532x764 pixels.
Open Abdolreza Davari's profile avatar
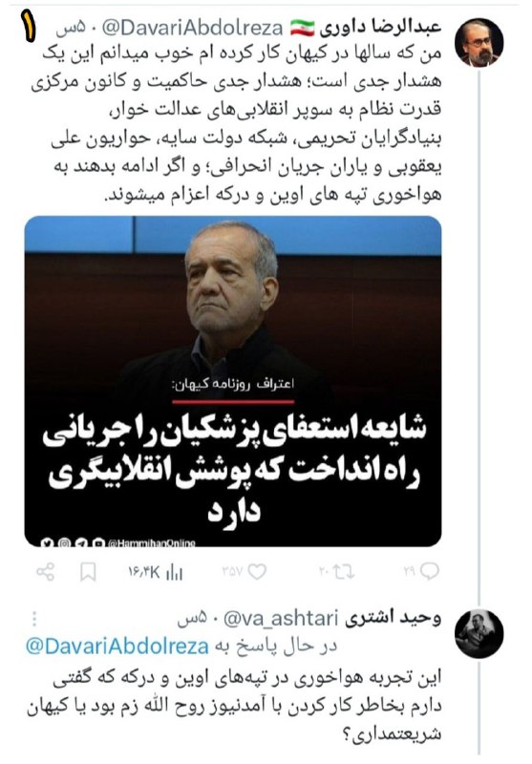479,42
